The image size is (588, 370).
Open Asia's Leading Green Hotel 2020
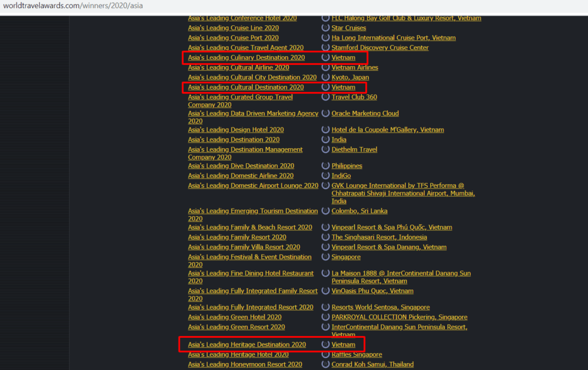(x=235, y=317)
